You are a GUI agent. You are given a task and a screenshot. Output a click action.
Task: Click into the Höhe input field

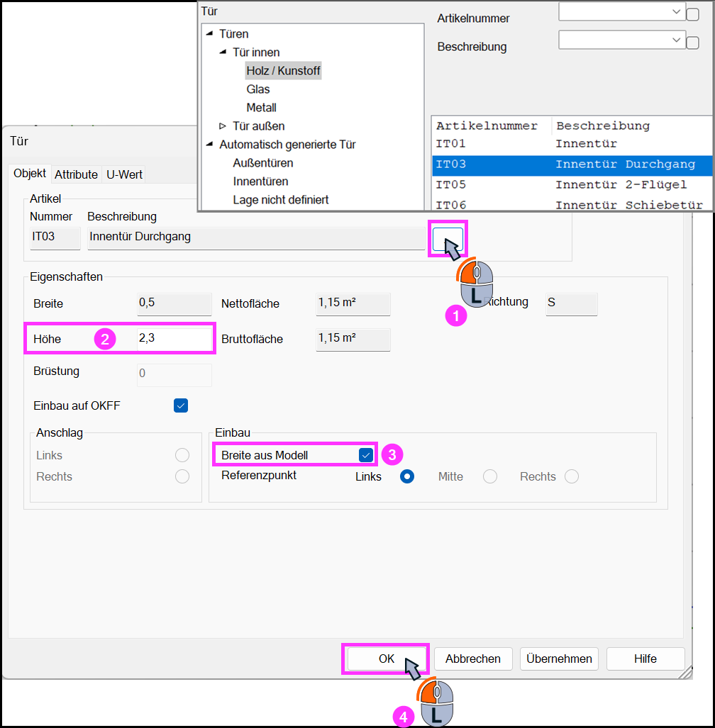(174, 339)
